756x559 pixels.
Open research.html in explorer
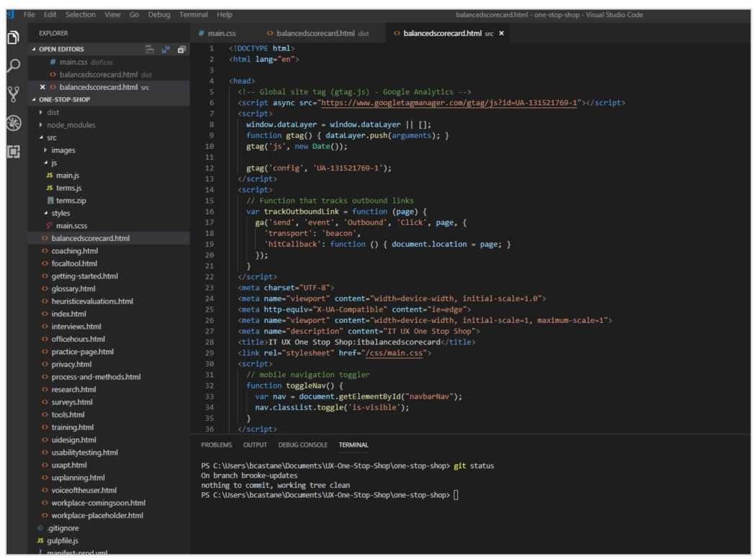(109, 389)
